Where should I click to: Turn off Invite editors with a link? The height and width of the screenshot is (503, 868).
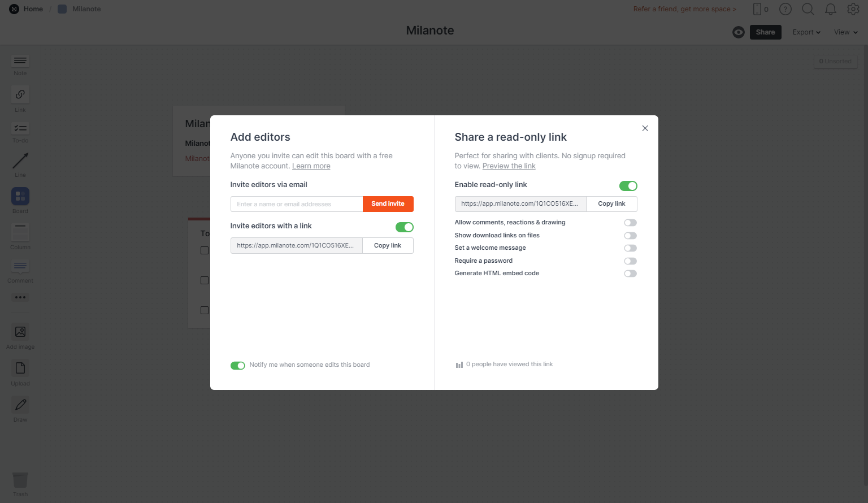point(404,227)
